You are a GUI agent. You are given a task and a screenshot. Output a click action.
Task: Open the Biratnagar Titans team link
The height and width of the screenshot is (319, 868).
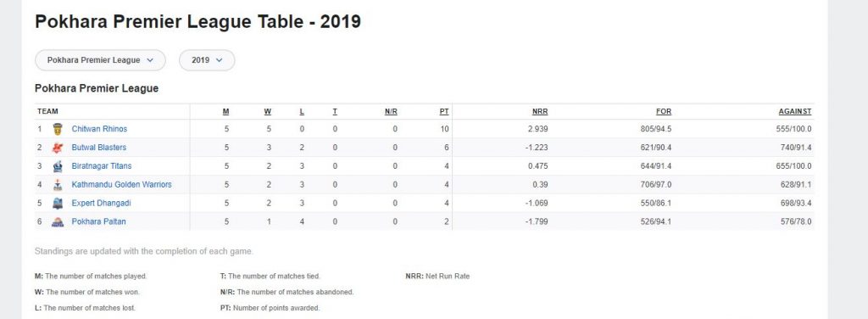point(102,166)
